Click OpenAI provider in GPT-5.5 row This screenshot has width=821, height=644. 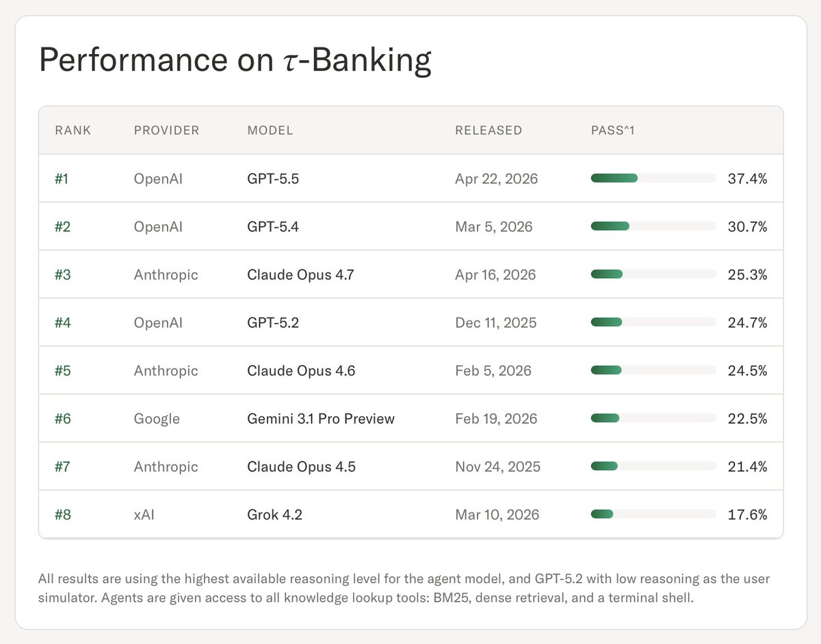click(158, 178)
